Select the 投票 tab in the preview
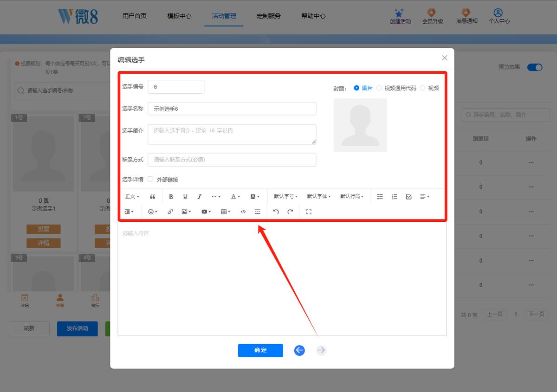 pyautogui.click(x=60, y=301)
